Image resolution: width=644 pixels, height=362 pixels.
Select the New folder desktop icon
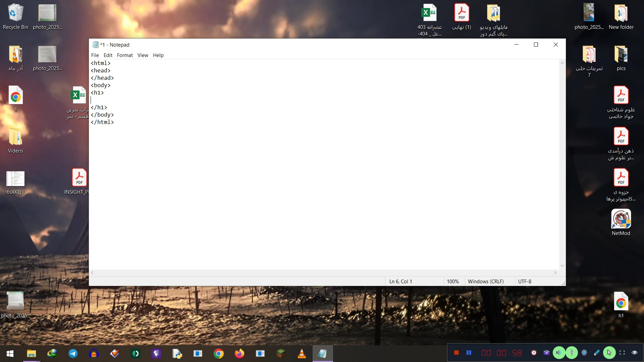point(621,17)
